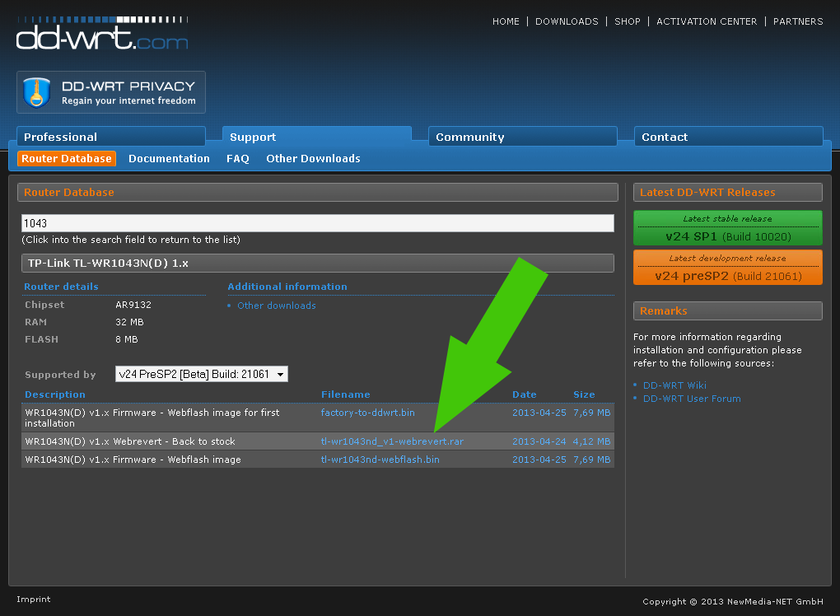Click the Description column header
840x616 pixels.
point(54,394)
